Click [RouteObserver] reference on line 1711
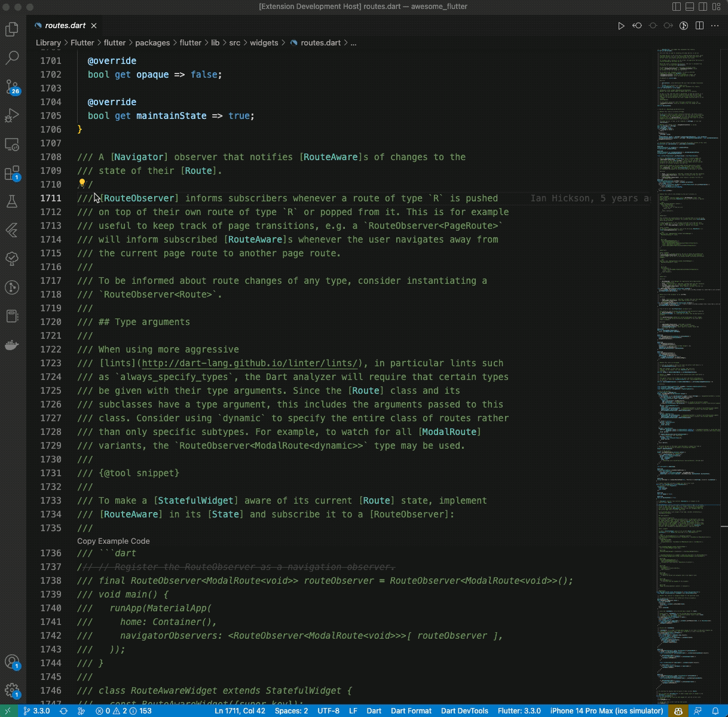Viewport: 728px width, 717px height. point(139,198)
